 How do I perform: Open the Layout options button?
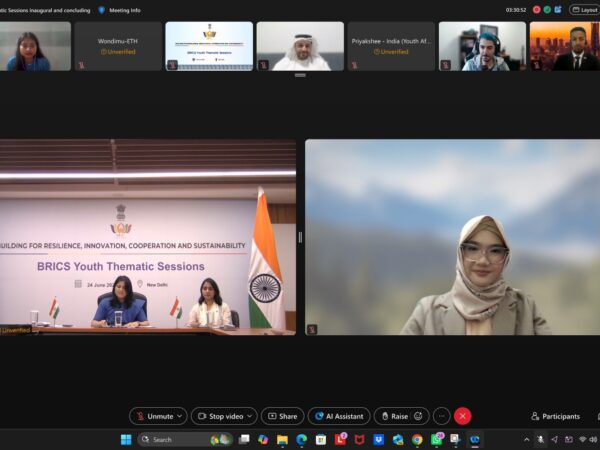tap(584, 10)
